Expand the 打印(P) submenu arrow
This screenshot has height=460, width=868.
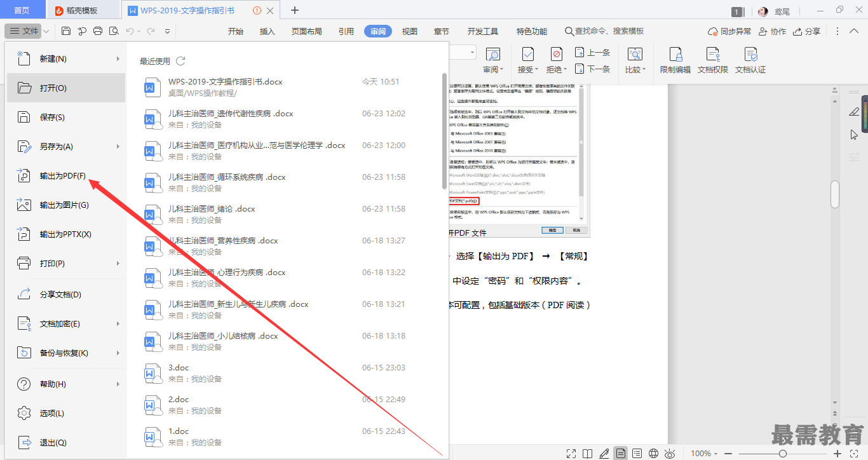click(118, 263)
